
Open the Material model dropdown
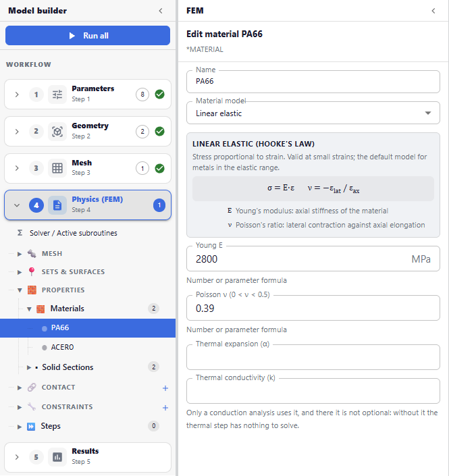point(313,113)
